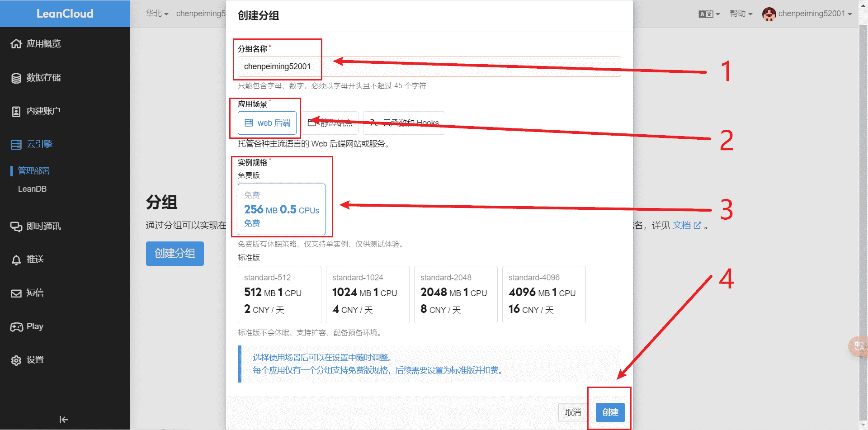Open Play via its gamepad icon
Screen dimensions: 868x430
pos(16,327)
